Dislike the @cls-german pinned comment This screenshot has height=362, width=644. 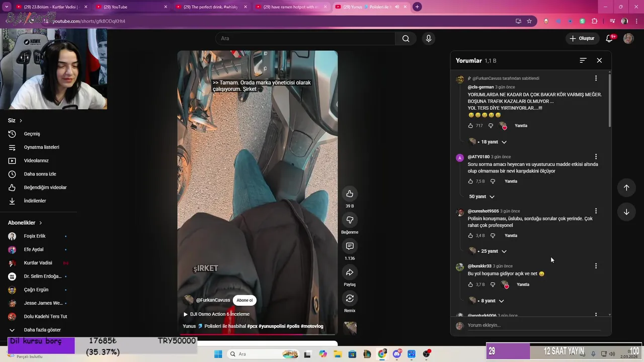point(491,126)
